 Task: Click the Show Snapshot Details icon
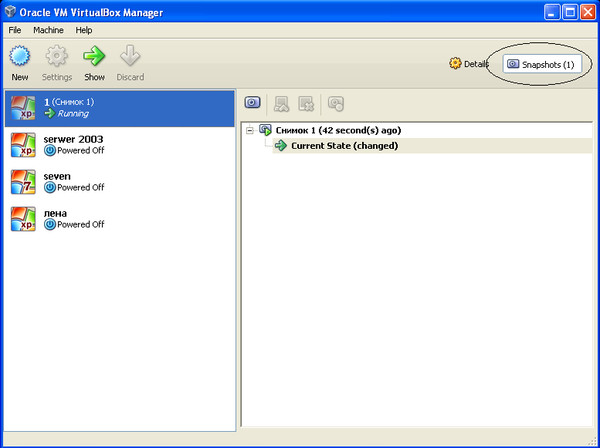click(336, 104)
